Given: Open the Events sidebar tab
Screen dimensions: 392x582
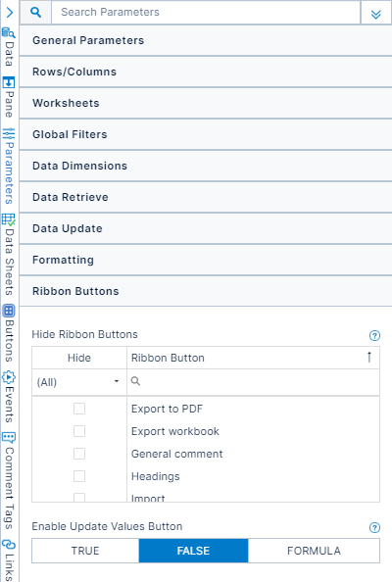Looking at the screenshot, I should coord(9,397).
